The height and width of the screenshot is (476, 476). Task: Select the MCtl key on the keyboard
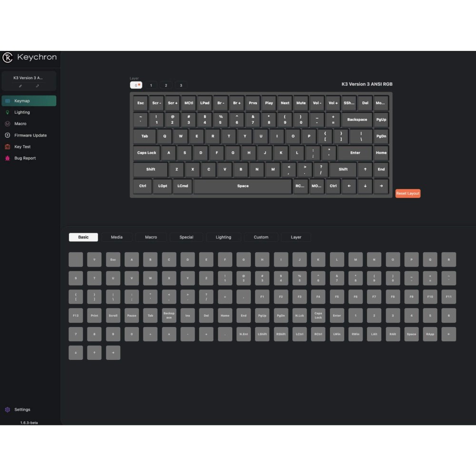189,103
